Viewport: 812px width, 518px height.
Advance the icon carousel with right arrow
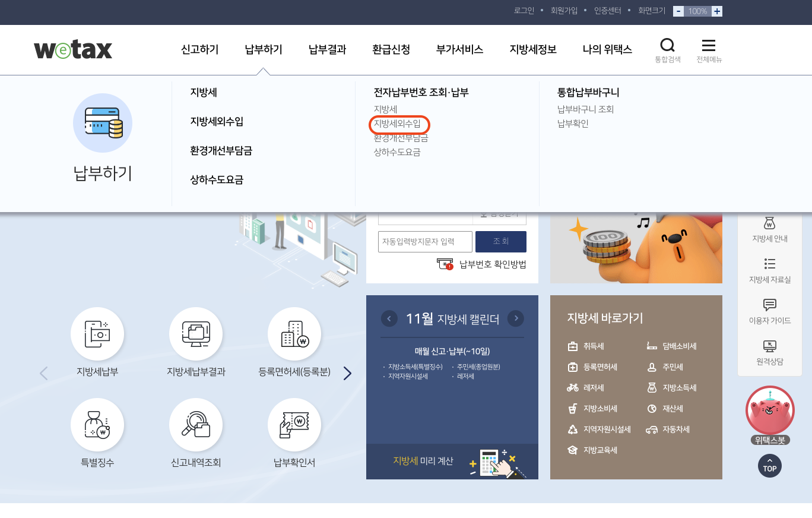tap(347, 373)
